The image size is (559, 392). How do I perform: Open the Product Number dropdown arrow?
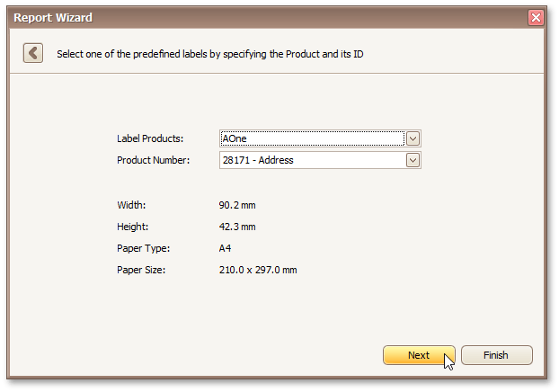[x=413, y=160]
